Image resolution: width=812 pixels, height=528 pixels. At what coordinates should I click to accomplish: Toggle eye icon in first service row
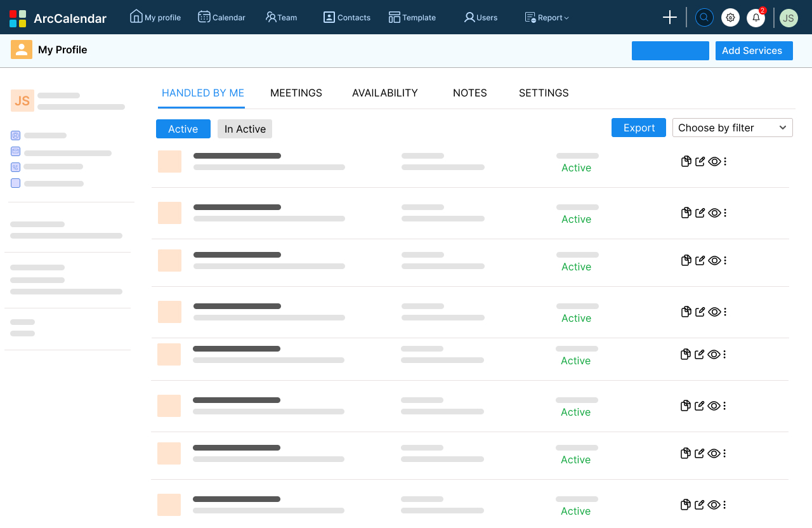click(x=714, y=161)
